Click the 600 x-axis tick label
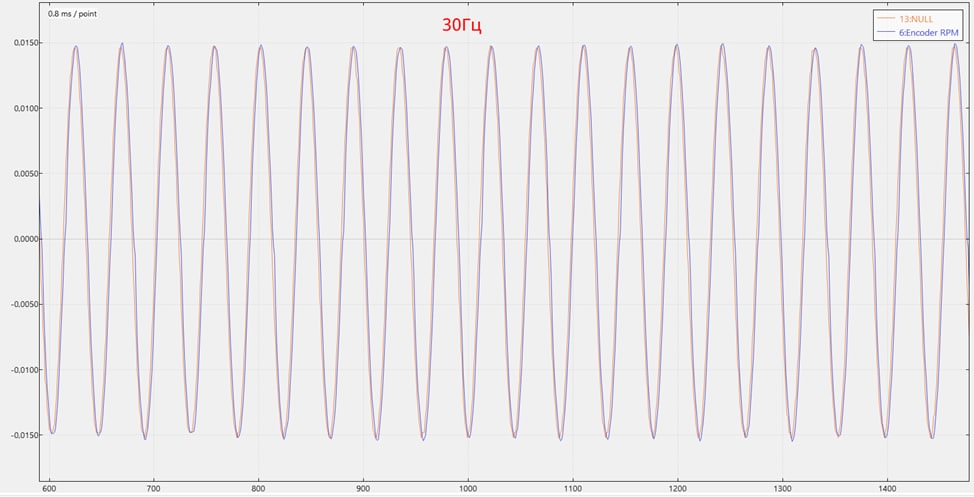 coord(49,489)
